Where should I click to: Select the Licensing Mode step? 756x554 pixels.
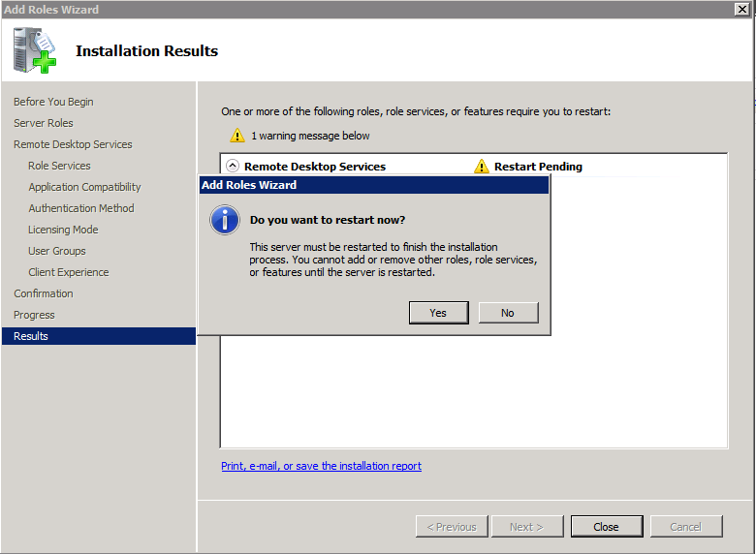[x=63, y=230]
